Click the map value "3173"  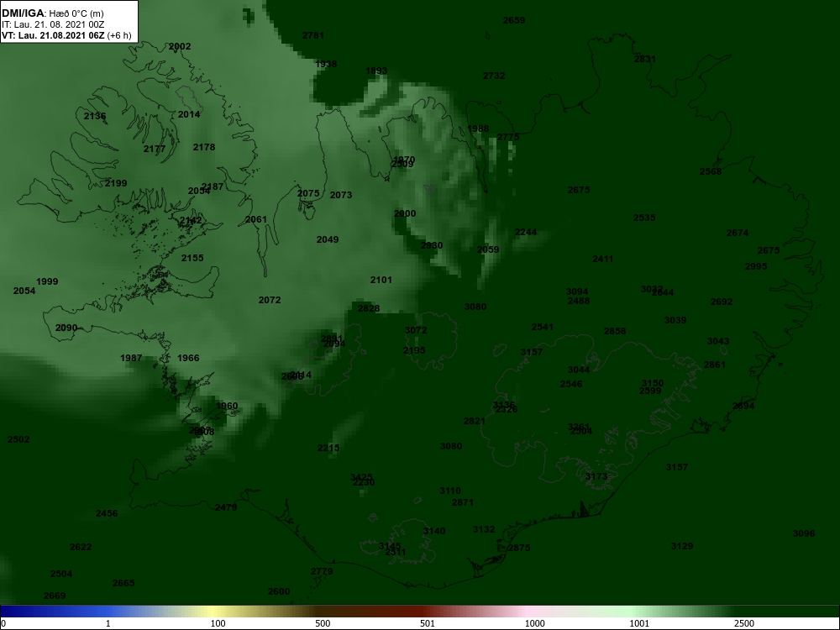pos(596,476)
